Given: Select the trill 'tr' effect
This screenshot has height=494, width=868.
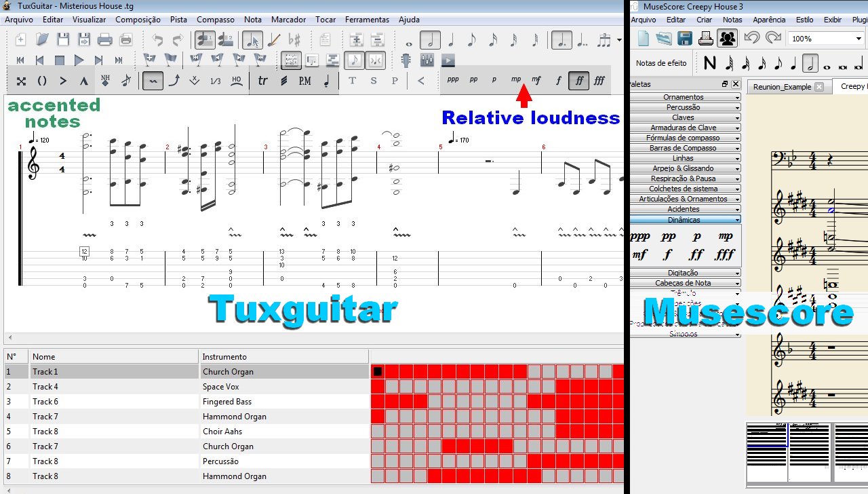Looking at the screenshot, I should [x=262, y=81].
